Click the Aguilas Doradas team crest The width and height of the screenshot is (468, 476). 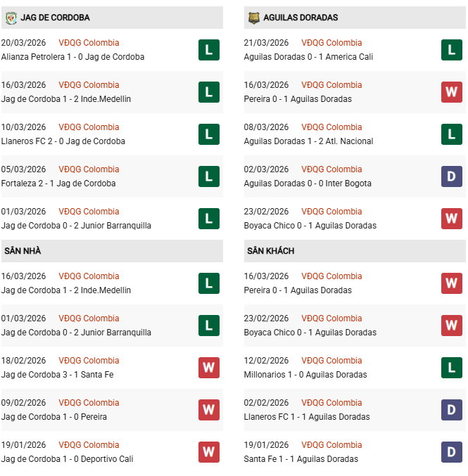253,18
